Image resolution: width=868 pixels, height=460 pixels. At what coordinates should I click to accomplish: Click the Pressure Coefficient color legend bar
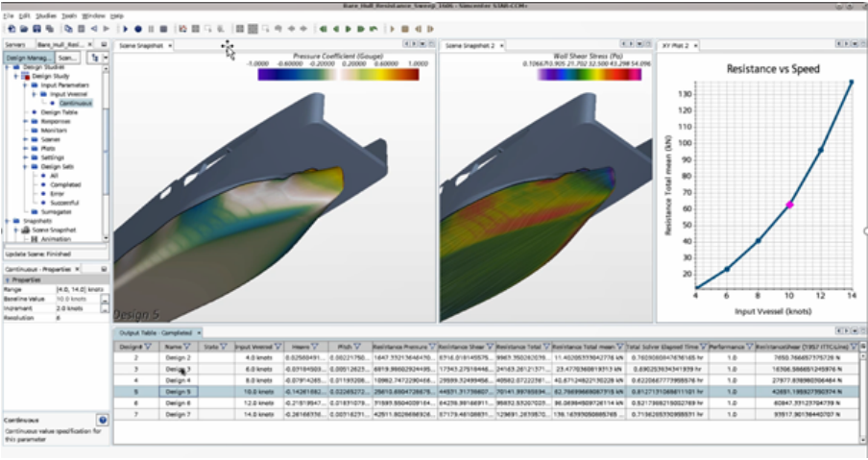click(x=338, y=74)
